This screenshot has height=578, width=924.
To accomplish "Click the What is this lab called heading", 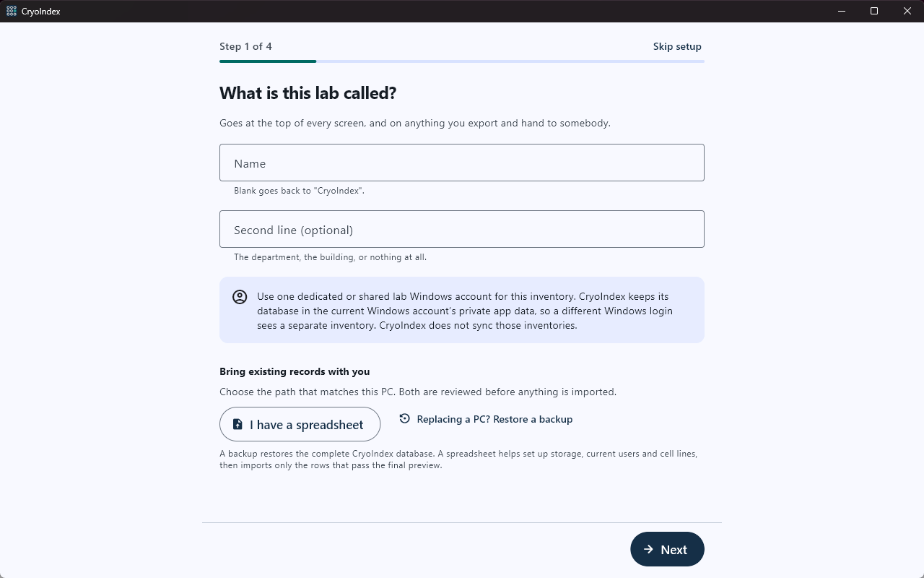I will click(308, 93).
